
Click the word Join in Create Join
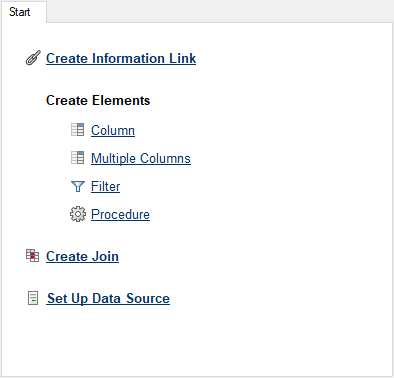click(105, 256)
